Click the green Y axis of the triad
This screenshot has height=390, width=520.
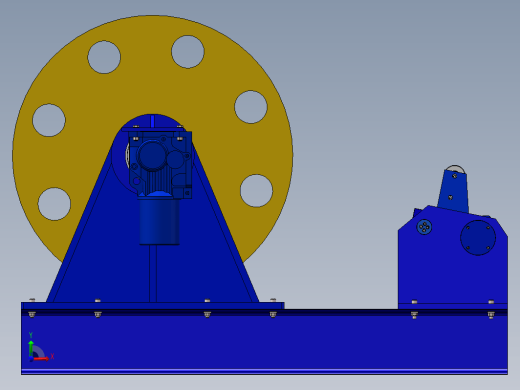pos(31,349)
